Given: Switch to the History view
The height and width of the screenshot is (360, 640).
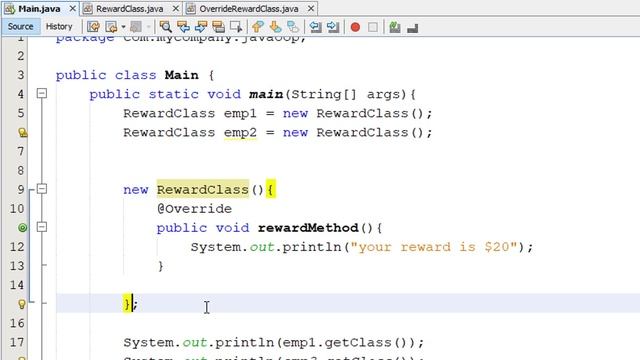Looking at the screenshot, I should point(59,27).
